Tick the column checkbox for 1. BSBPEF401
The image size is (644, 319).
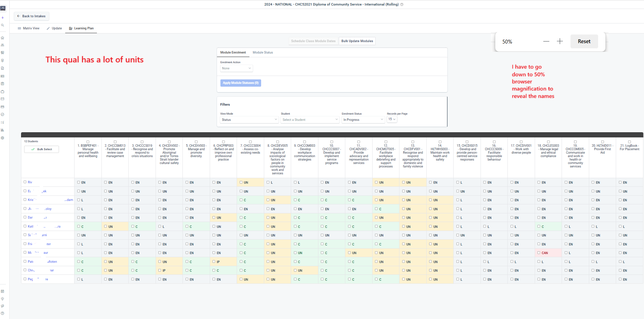[88, 142]
